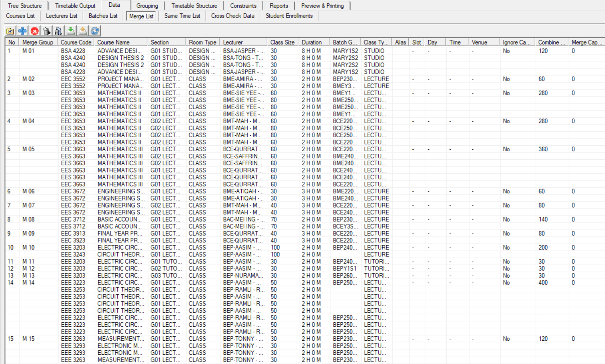Click the Class Size column header
The height and width of the screenshot is (364, 605).
click(x=282, y=42)
